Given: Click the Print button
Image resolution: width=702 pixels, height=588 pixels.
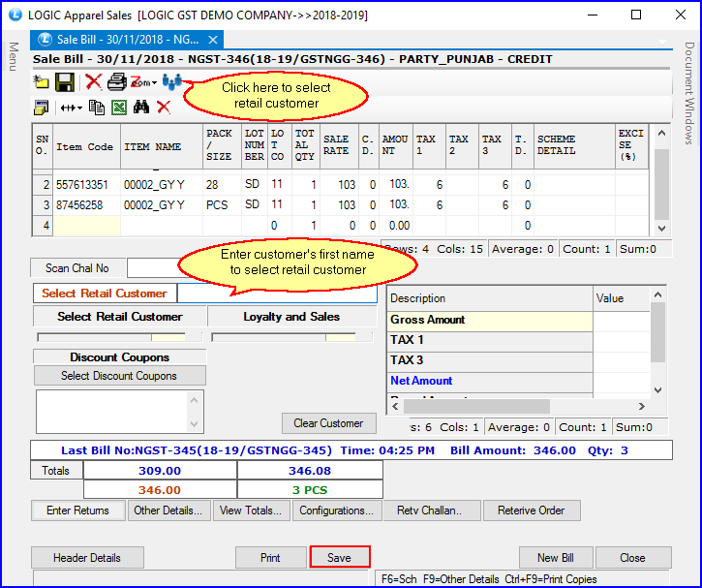Looking at the screenshot, I should [270, 558].
